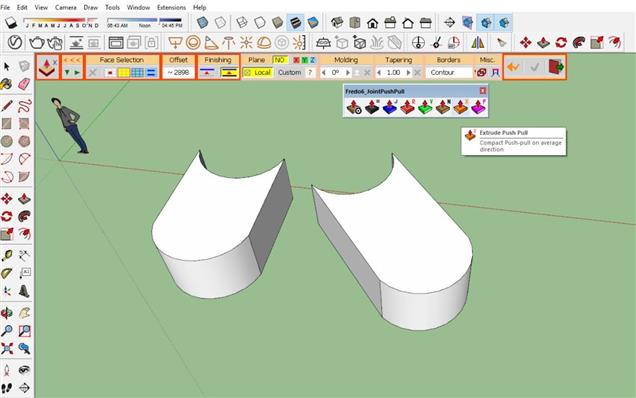Open the Borders Contour dropdown
This screenshot has width=636, height=398.
[449, 73]
